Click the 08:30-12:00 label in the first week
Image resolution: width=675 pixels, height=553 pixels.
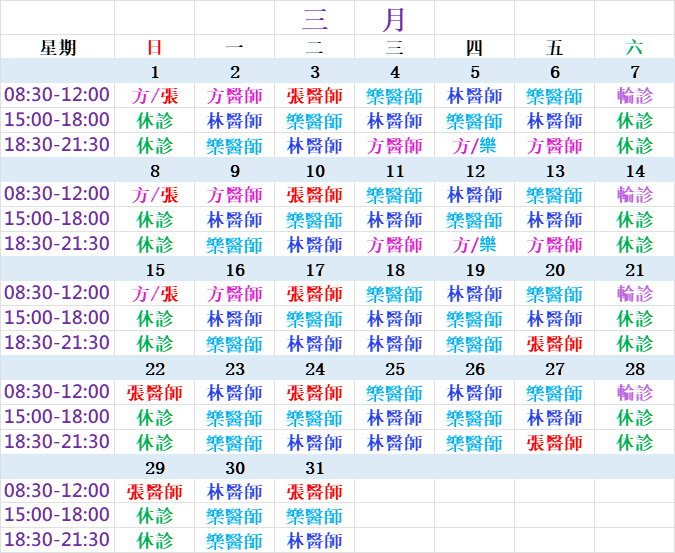coord(57,95)
